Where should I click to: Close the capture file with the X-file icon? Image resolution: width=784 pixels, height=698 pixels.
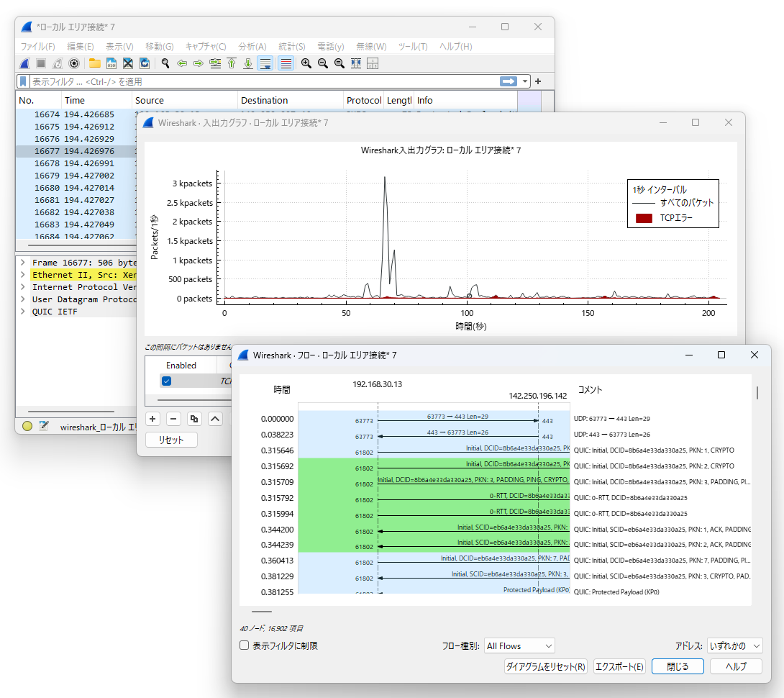pos(128,63)
